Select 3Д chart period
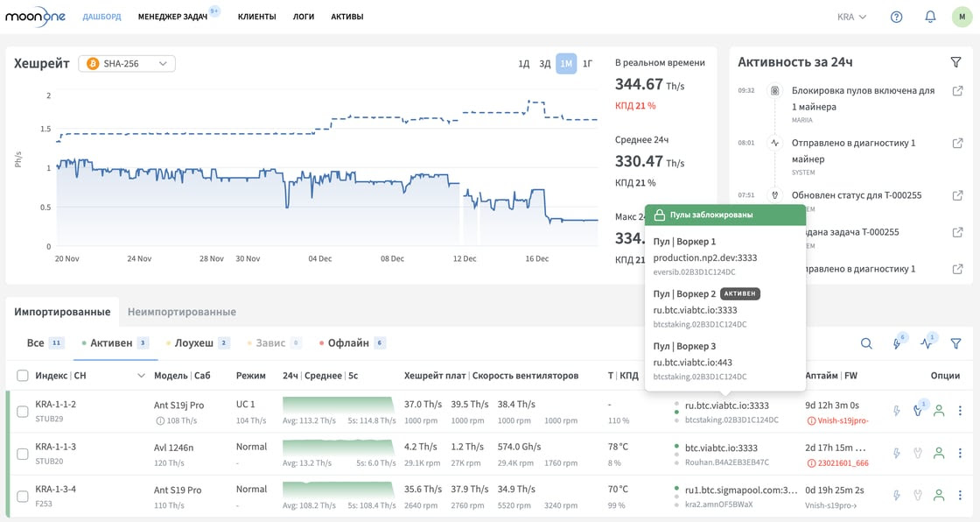This screenshot has height=522, width=980. [x=545, y=64]
